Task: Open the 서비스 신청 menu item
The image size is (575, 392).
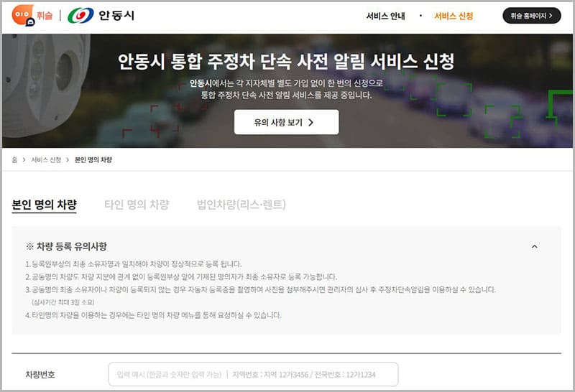Action: click(454, 16)
